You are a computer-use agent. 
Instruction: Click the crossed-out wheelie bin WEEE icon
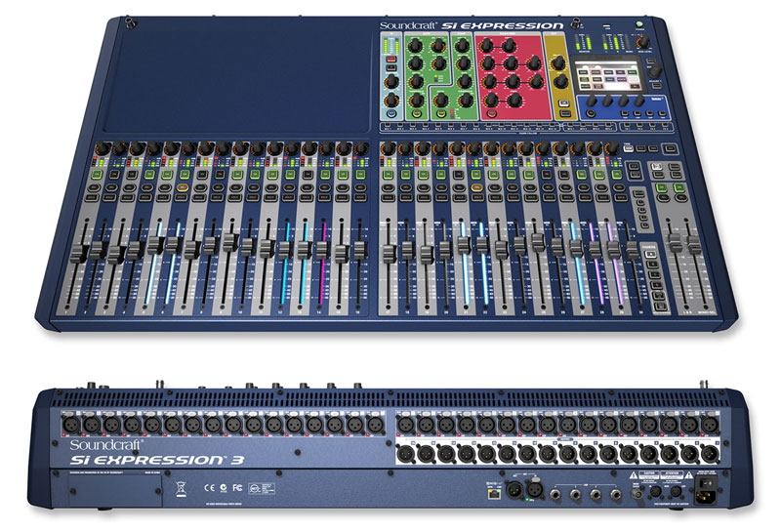[181, 489]
